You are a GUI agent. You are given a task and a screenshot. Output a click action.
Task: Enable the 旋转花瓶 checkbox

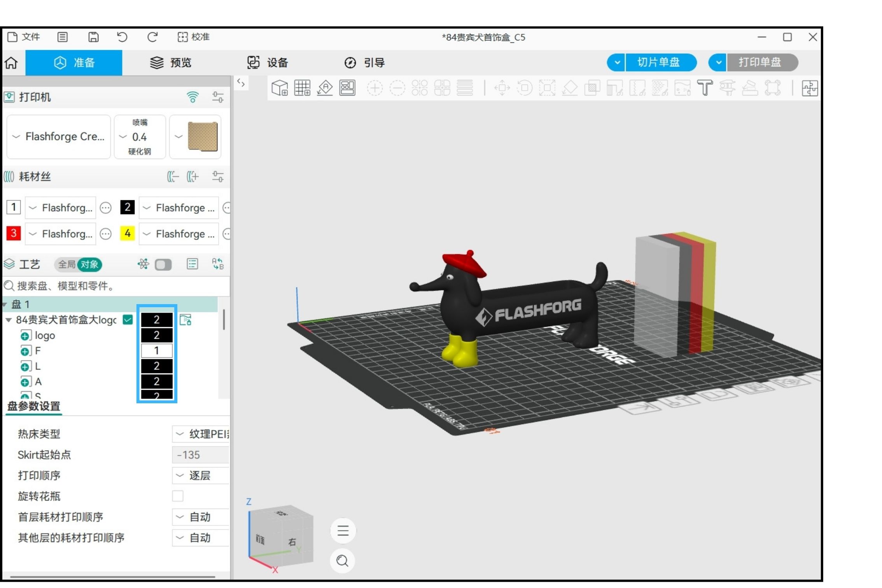(x=178, y=496)
